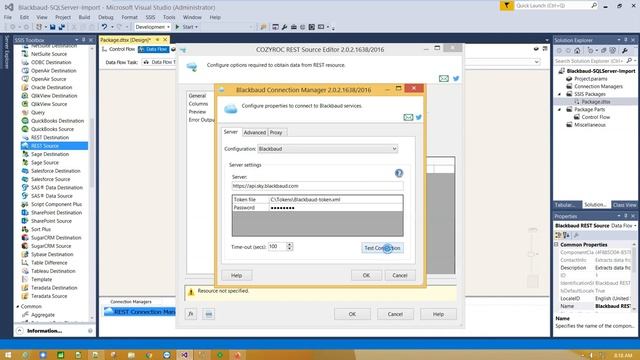640x360 pixels.
Task: Switch to the Data Flow tab
Action: (x=153, y=49)
